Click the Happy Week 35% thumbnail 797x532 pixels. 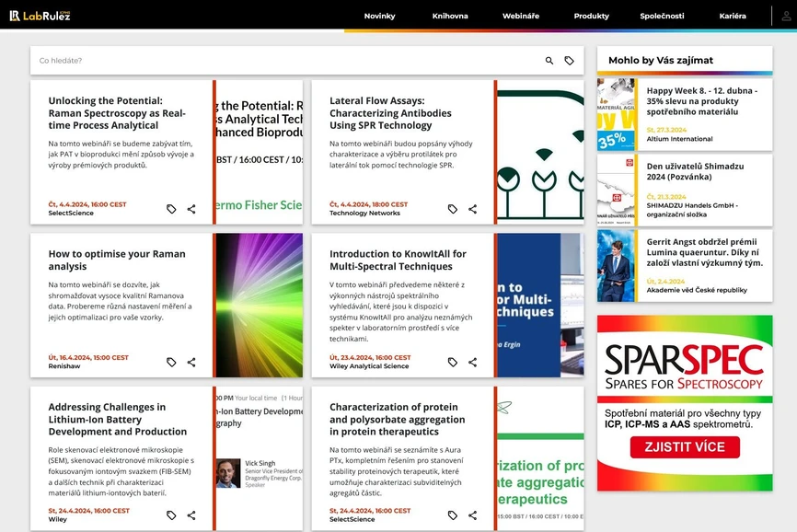[616, 114]
